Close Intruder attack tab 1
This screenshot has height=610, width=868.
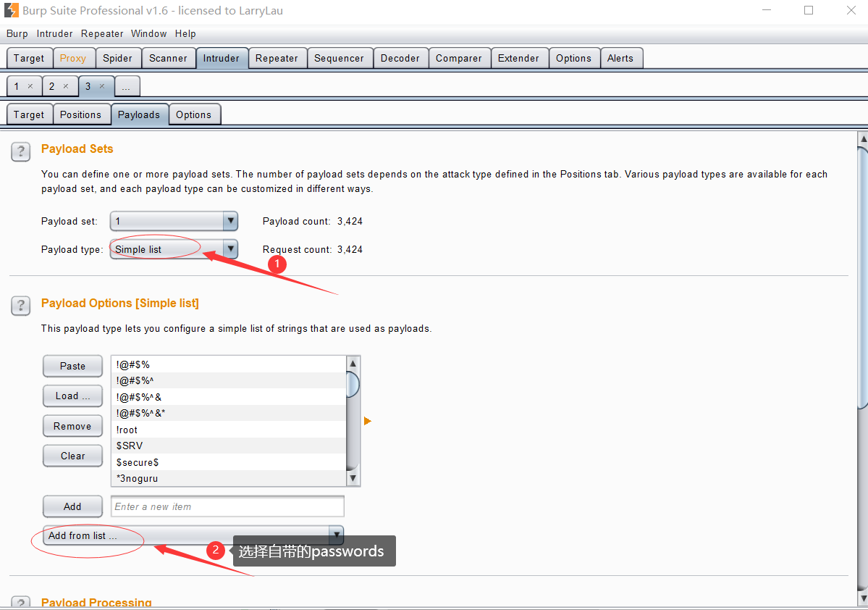pyautogui.click(x=30, y=86)
